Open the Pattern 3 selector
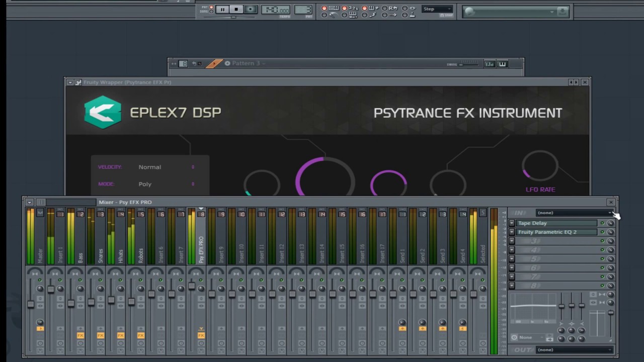Viewport: 644px width, 362px height. pos(246,63)
